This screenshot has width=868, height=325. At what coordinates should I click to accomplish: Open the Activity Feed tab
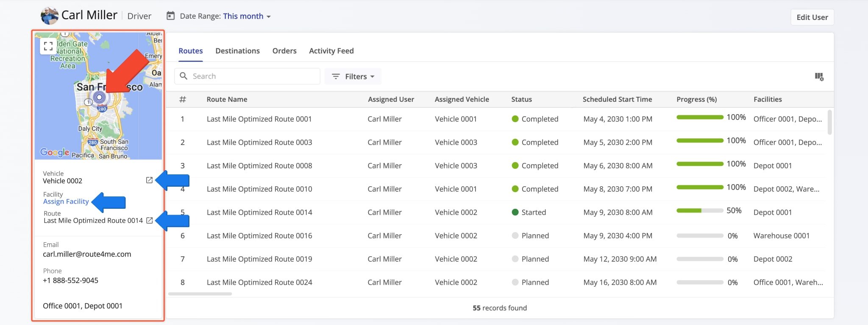(x=331, y=51)
